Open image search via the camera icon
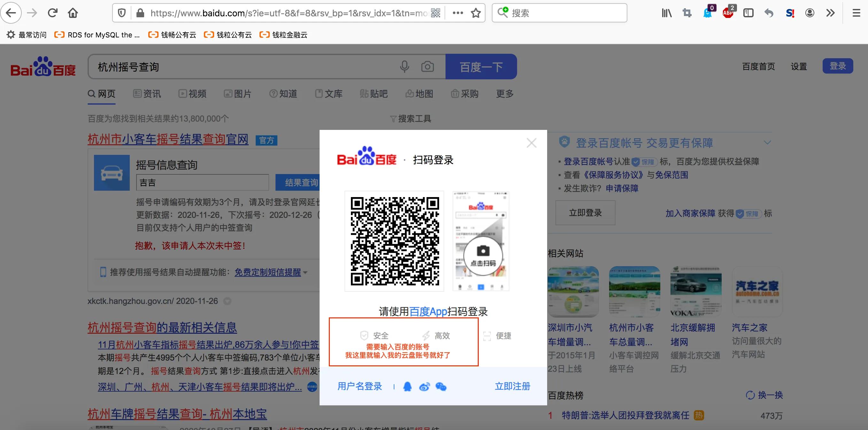Viewport: 868px width, 430px height. (x=427, y=67)
